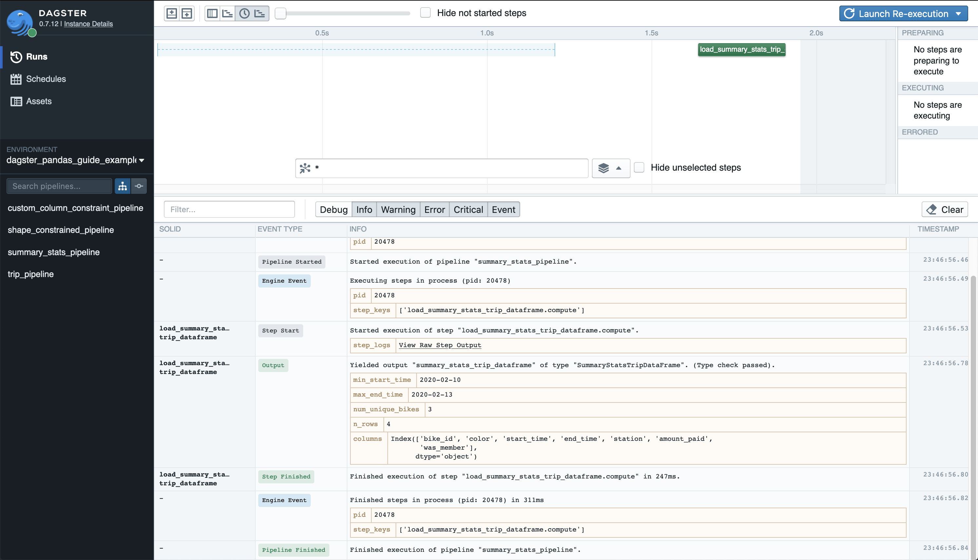Viewport: 978px width, 560px height.
Task: Switch pipeline list to solids view icon
Action: (139, 186)
